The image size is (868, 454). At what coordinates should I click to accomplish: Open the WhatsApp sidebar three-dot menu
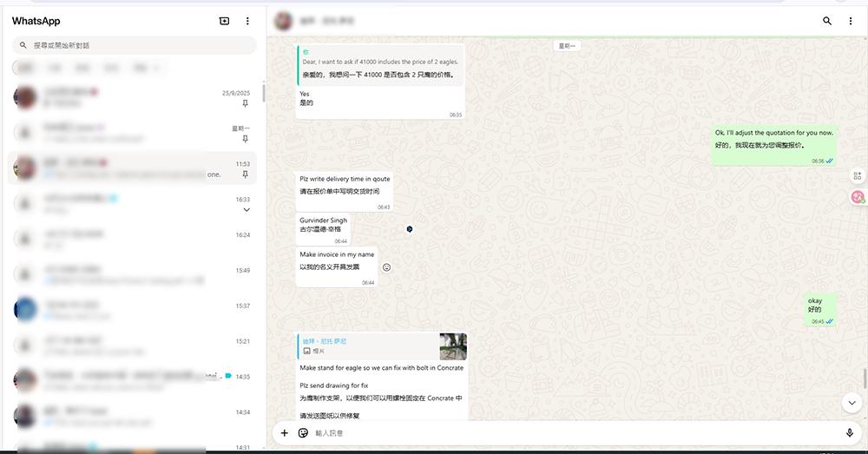[x=247, y=21]
